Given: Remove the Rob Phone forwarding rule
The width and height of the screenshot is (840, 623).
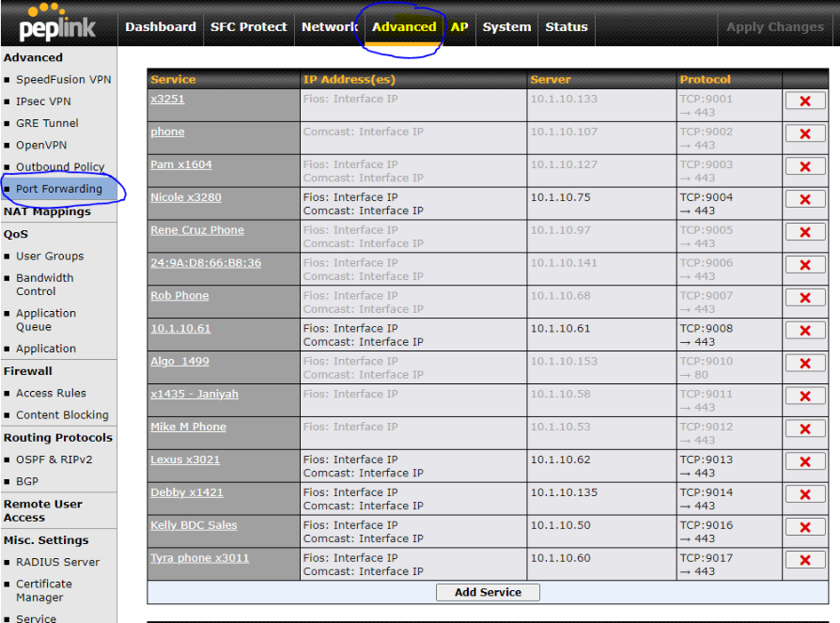Looking at the screenshot, I should tap(805, 298).
